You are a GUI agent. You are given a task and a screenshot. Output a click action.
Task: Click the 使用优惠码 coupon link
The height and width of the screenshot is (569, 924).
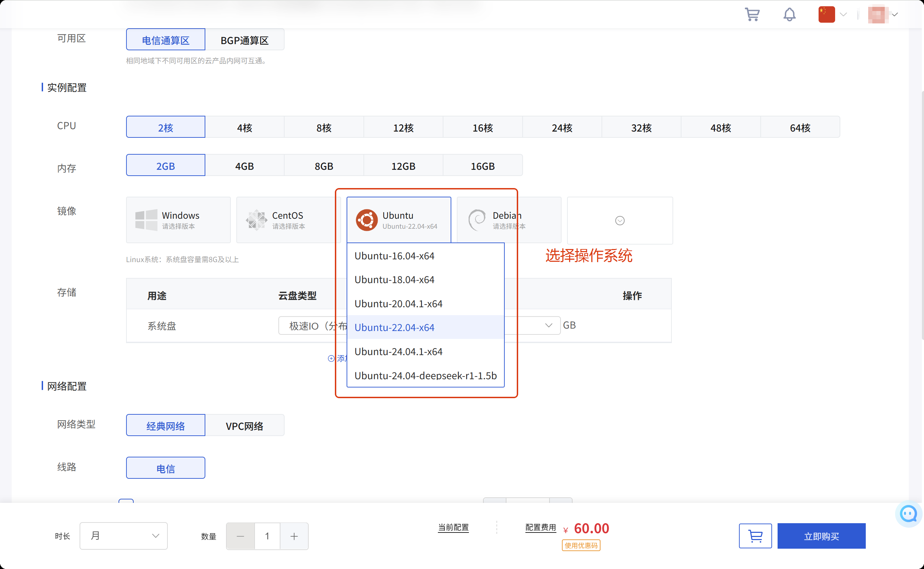pyautogui.click(x=581, y=545)
